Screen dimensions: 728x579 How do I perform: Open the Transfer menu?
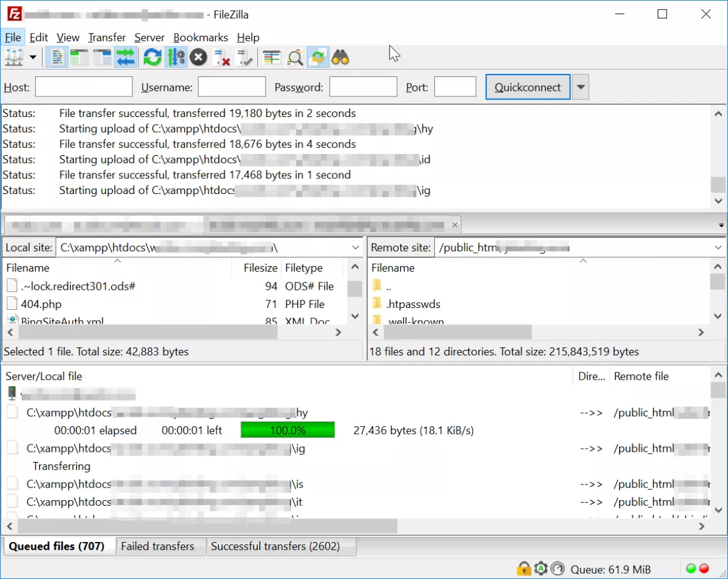point(107,37)
